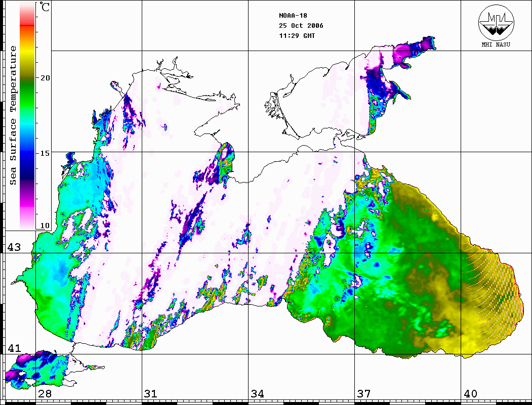
Task: Click the MHI NASU logo emblem
Action: 496,22
